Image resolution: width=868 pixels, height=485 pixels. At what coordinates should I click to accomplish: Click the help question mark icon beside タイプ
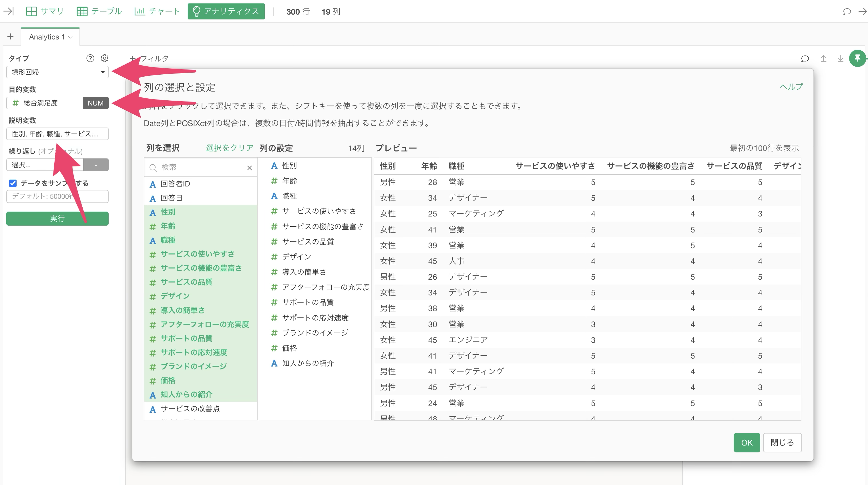(x=90, y=58)
